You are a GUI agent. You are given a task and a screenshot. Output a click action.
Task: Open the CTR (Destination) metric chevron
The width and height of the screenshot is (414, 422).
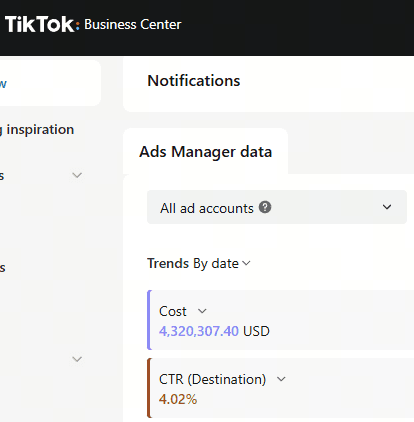click(x=281, y=379)
